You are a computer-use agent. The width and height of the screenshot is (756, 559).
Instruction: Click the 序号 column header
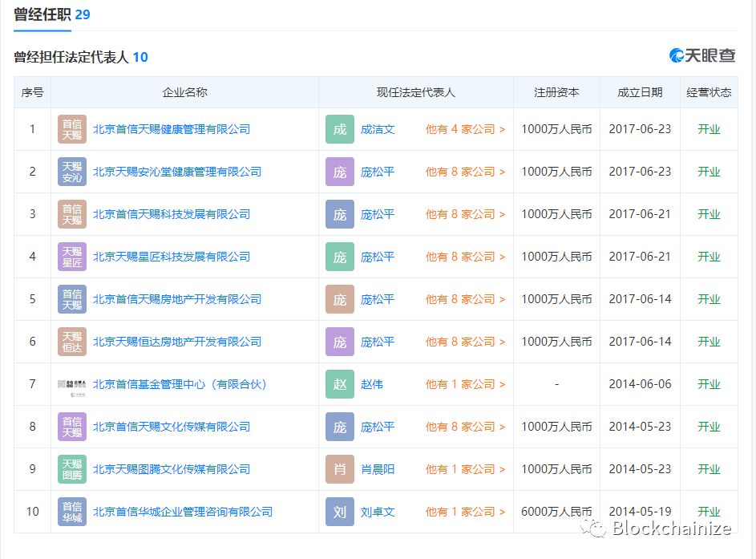click(x=32, y=92)
